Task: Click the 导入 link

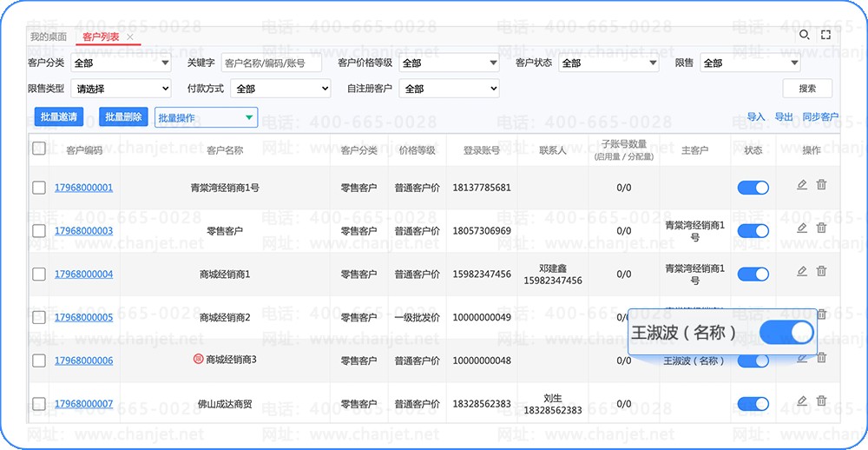Action: pos(756,116)
